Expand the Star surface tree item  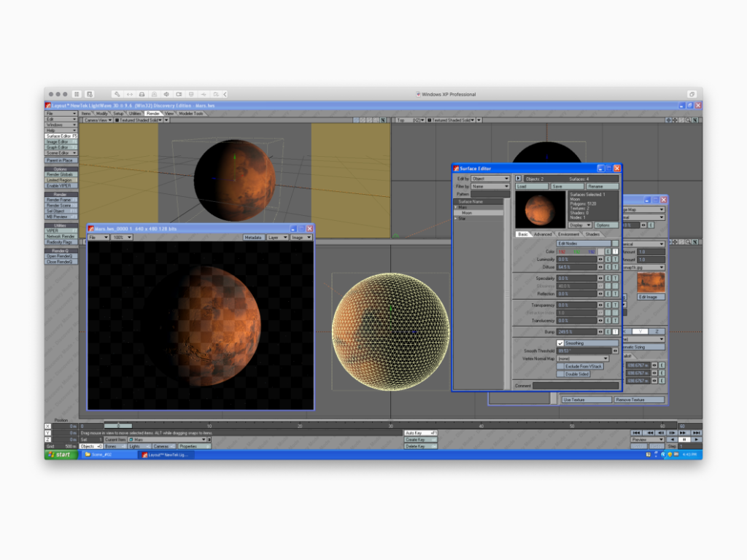(x=456, y=219)
